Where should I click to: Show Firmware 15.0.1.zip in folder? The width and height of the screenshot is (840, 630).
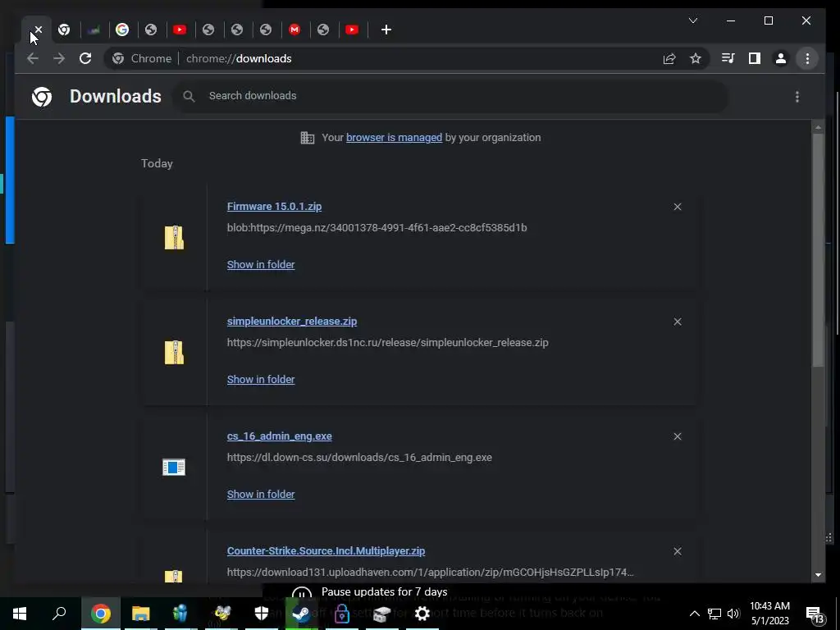(261, 265)
